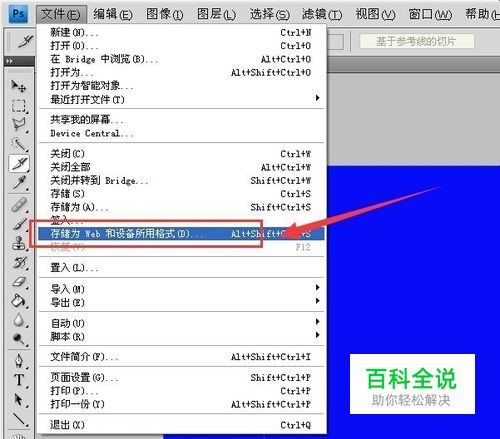Select the Rectangular Marquee tool
Screen dimensions: 500x439
pyautogui.click(x=19, y=106)
